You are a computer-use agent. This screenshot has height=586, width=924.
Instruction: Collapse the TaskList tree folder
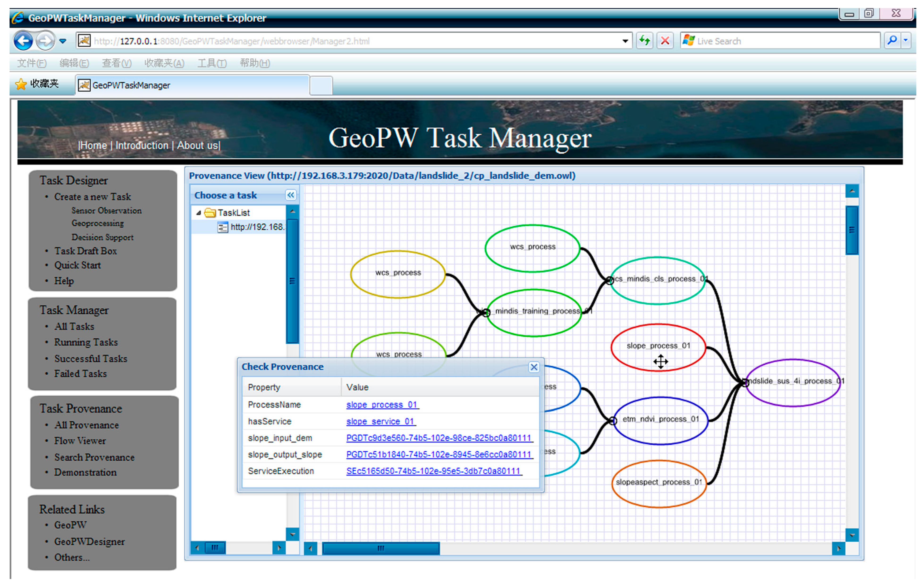point(198,213)
